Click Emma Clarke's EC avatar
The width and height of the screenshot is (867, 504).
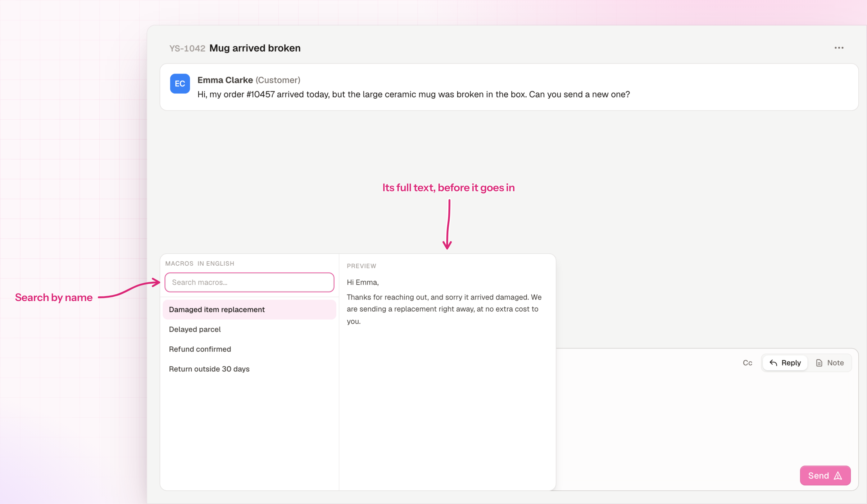pyautogui.click(x=180, y=83)
